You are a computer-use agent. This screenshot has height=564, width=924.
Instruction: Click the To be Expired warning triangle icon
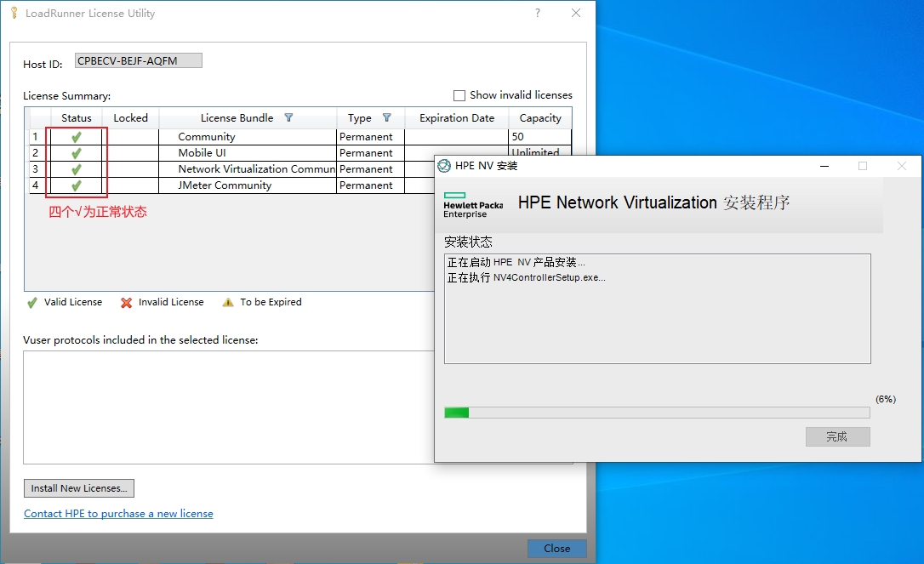click(x=228, y=302)
